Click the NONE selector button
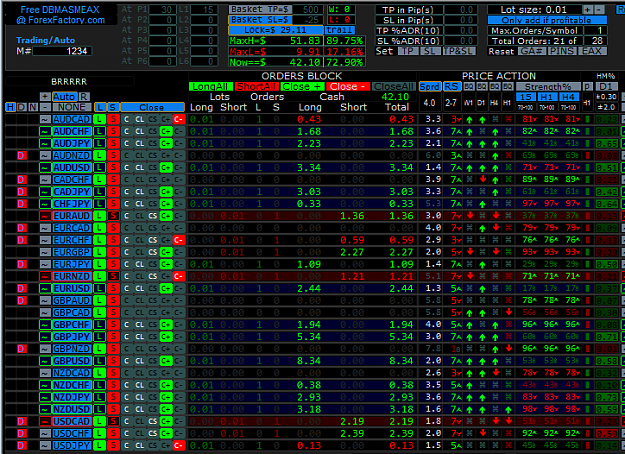 tap(72, 107)
